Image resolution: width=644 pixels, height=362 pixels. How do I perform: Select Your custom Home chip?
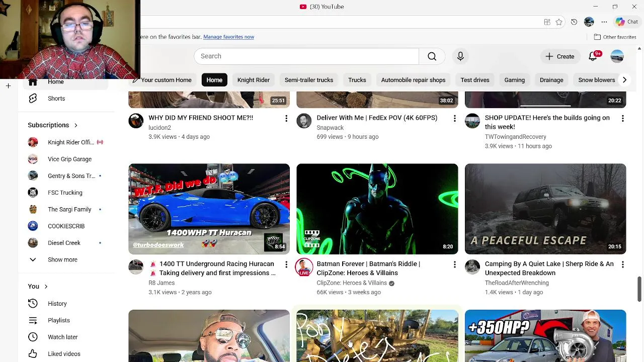click(x=163, y=80)
